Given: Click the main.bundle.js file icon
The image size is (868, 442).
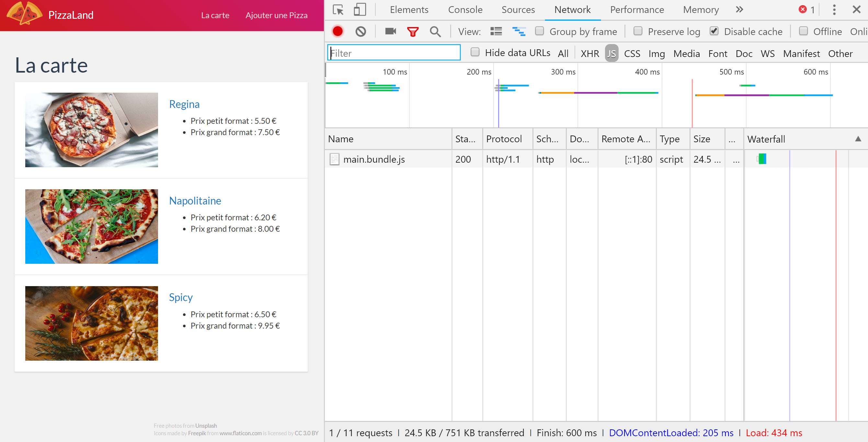Looking at the screenshot, I should pos(334,159).
